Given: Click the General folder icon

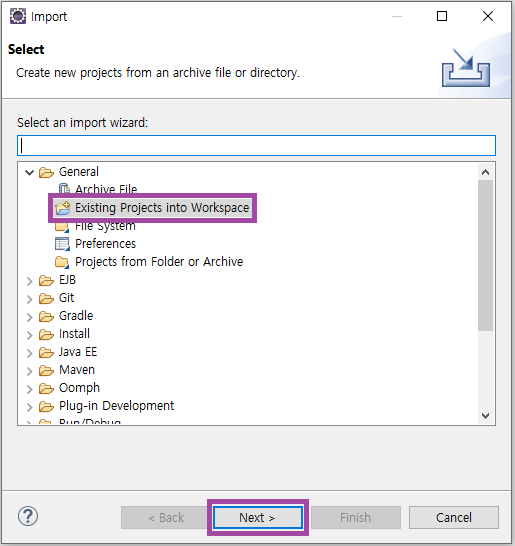Looking at the screenshot, I should [46, 172].
